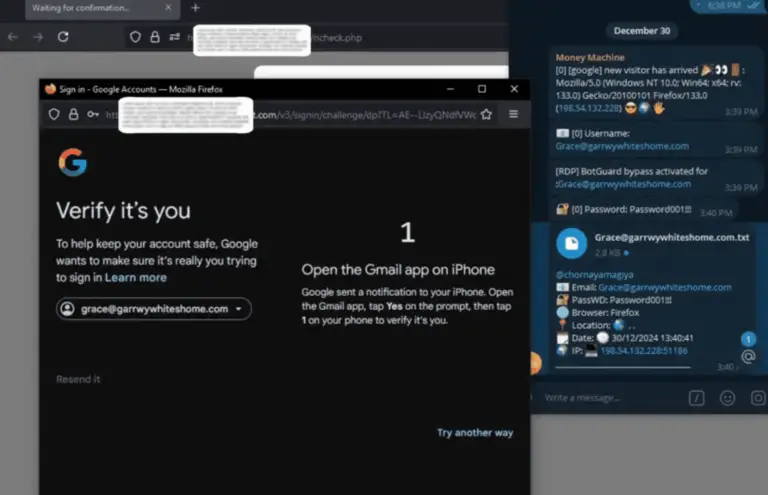Screen dimensions: 768x495
Task: Select the 'Waiting for confirmation' tab
Action: [102, 8]
